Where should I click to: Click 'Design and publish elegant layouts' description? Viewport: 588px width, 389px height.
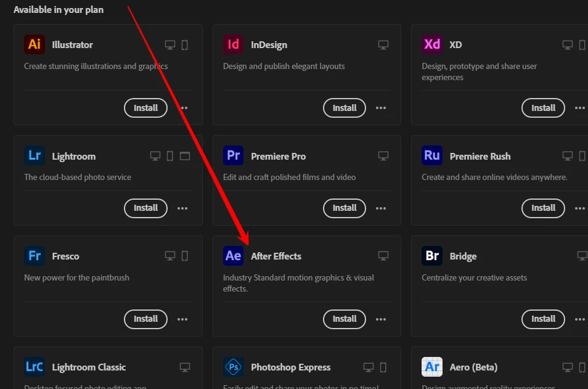284,66
